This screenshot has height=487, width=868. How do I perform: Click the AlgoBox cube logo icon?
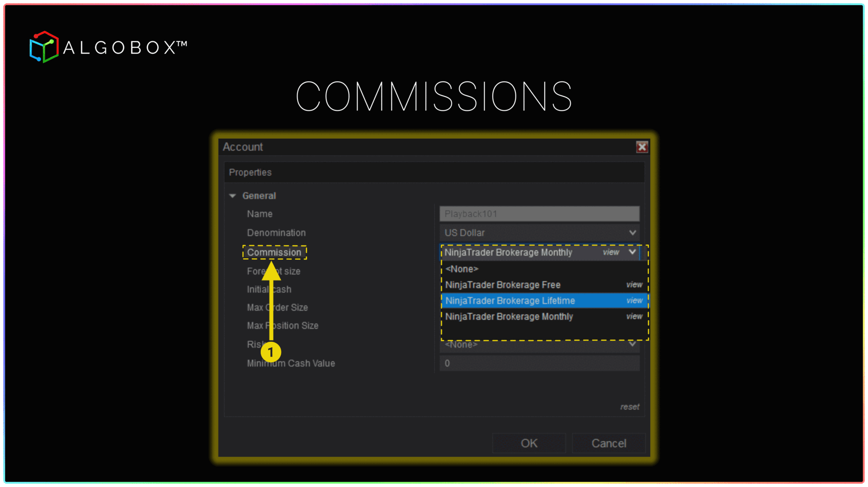click(x=44, y=47)
